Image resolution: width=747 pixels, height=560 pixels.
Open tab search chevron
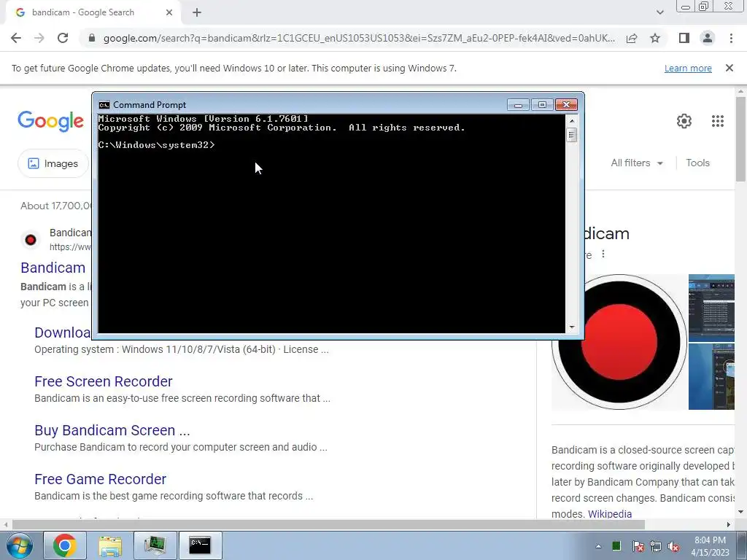(659, 12)
